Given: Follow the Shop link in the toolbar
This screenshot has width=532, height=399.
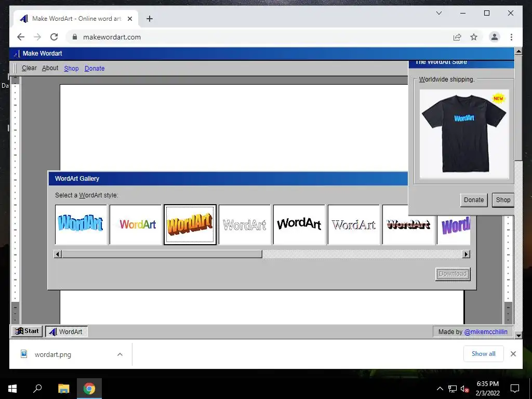Looking at the screenshot, I should (x=71, y=69).
